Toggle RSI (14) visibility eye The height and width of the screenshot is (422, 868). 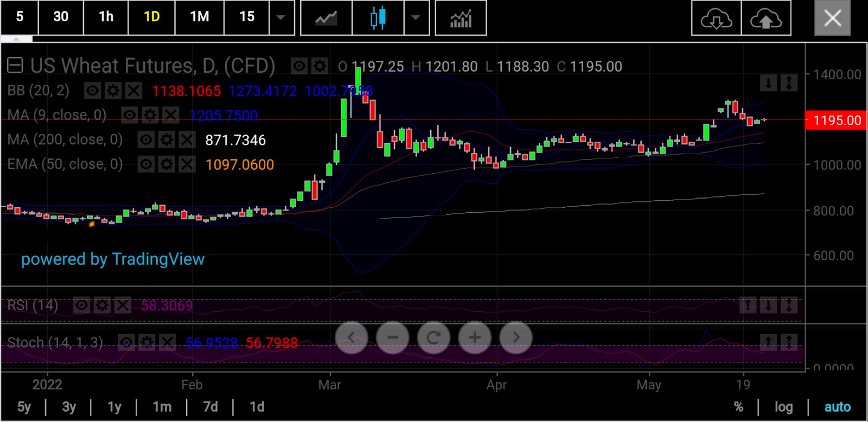point(81,305)
